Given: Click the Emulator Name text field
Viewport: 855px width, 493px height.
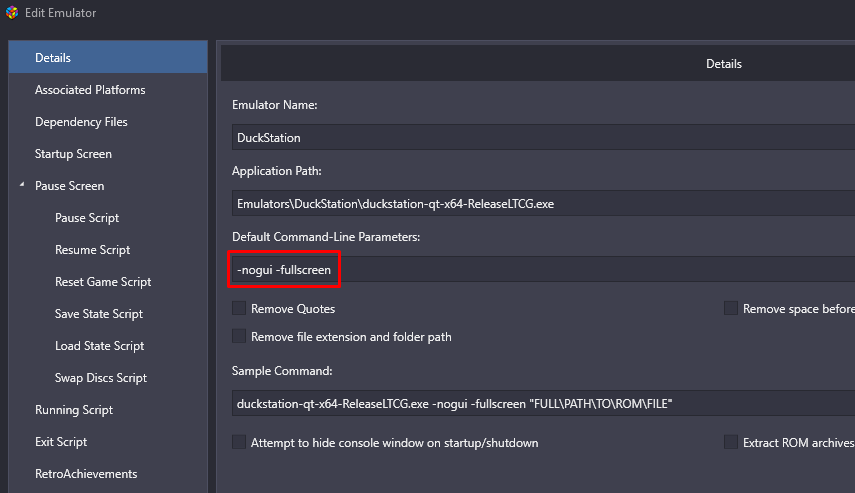Looking at the screenshot, I should pos(540,137).
